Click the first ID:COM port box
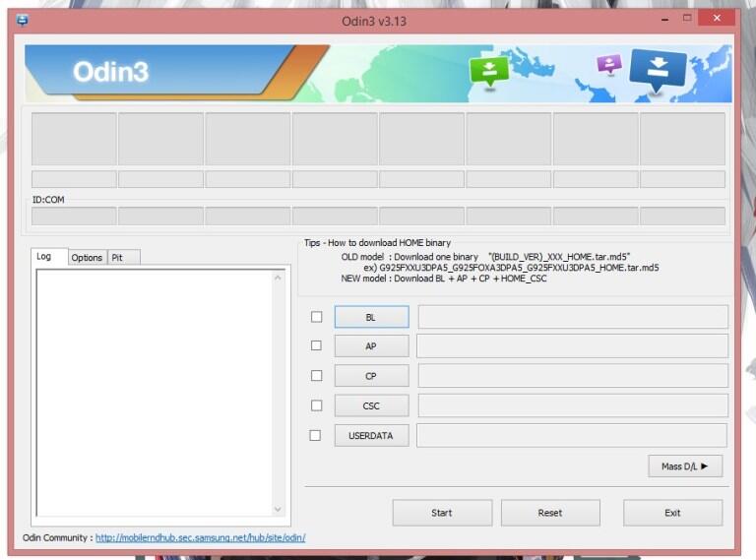Viewport: 756px width, 560px height. point(74,216)
